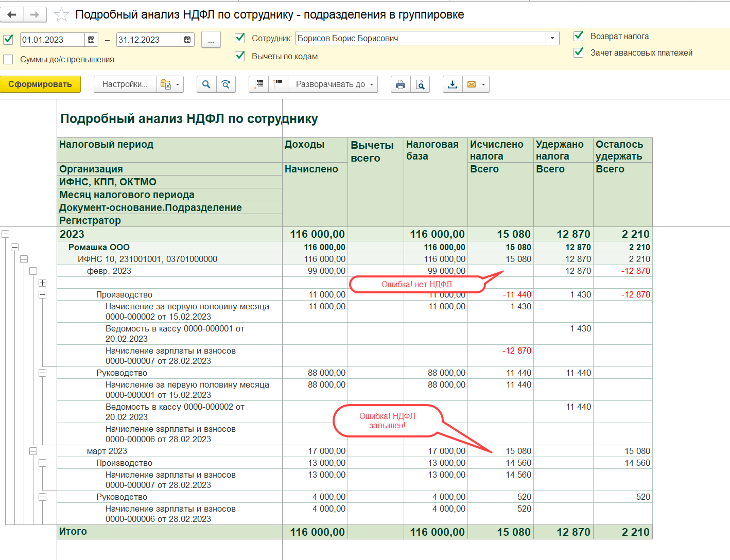The width and height of the screenshot is (730, 560).
Task: Open the Настройки... button
Action: tap(125, 84)
